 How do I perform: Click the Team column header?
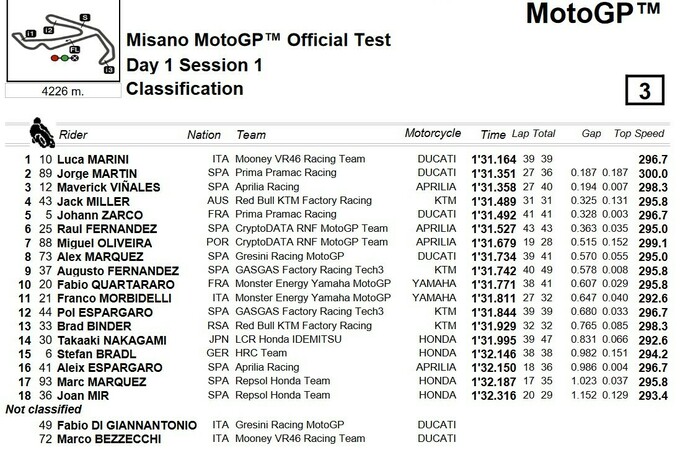pos(250,134)
